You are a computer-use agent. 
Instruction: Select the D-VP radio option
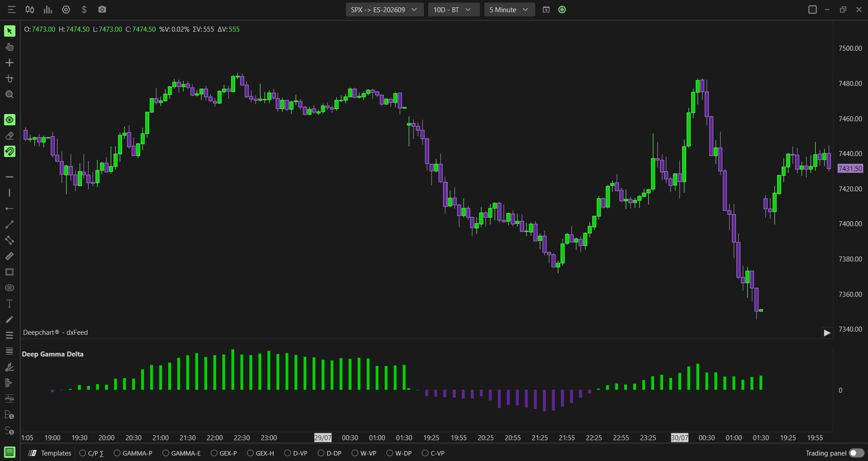point(296,453)
